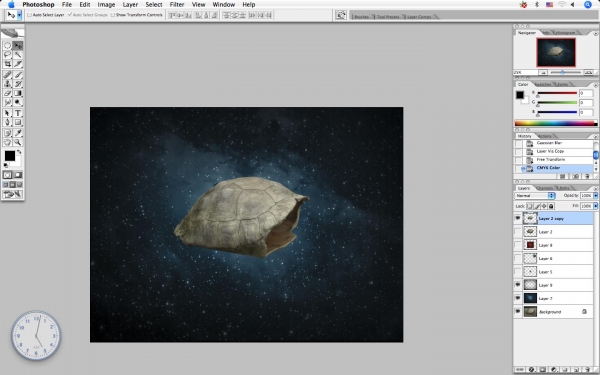This screenshot has width=600, height=375.
Task: Select the Brush tool
Action: coord(18,75)
